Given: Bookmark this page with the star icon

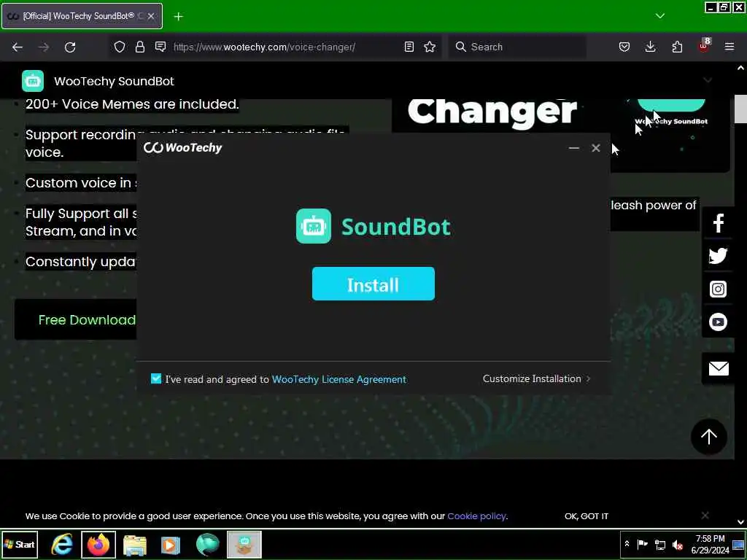Looking at the screenshot, I should (x=430, y=47).
